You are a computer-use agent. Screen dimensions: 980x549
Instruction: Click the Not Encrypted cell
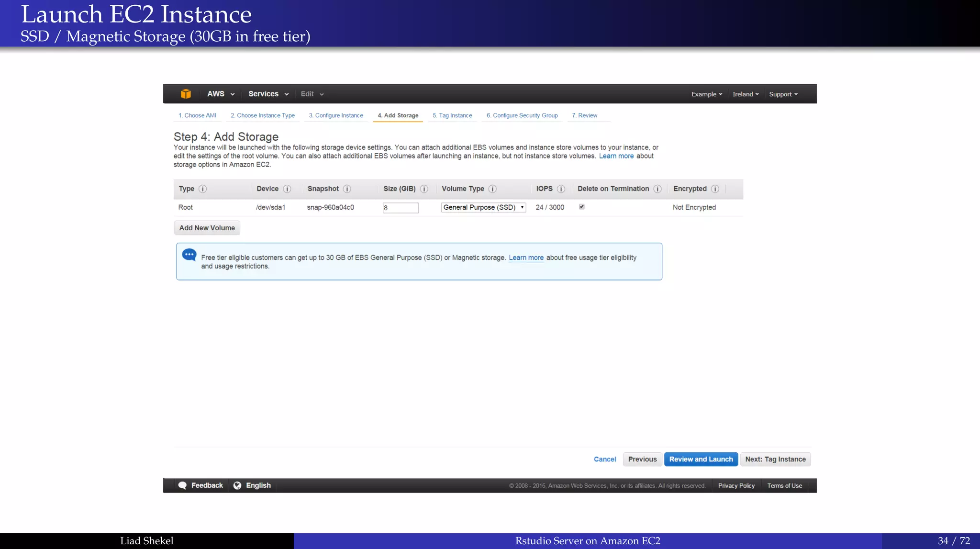click(x=694, y=207)
